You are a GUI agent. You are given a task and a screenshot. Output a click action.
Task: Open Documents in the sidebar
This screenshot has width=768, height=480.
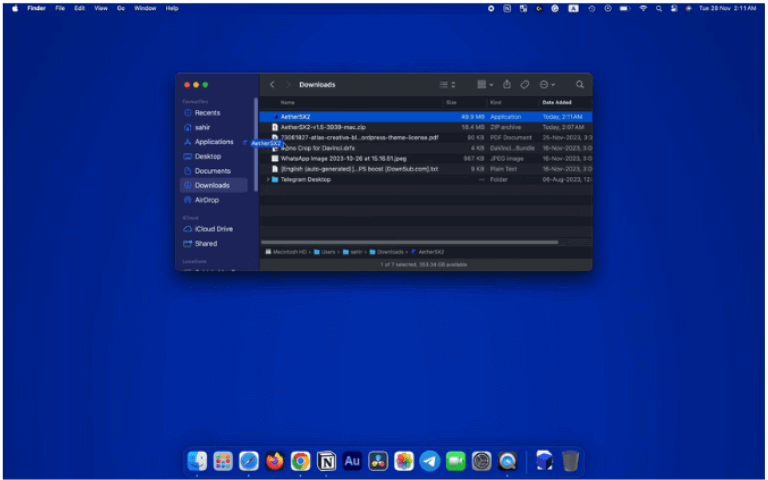(214, 171)
